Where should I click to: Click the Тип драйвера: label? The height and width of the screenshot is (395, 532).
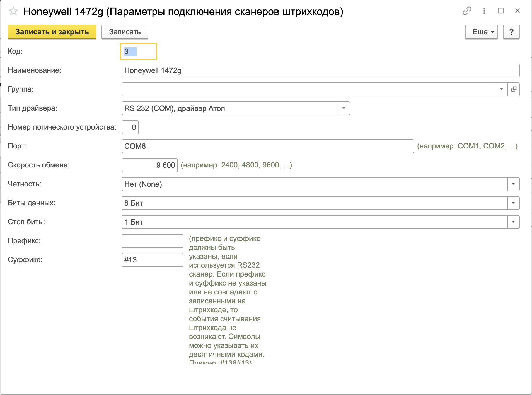33,108
